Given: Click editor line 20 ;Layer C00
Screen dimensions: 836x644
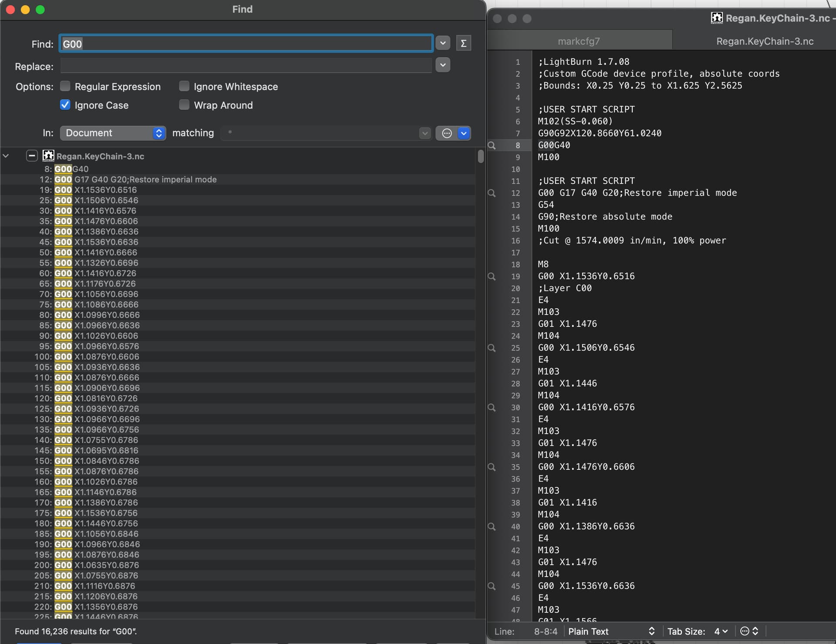Looking at the screenshot, I should pos(565,288).
